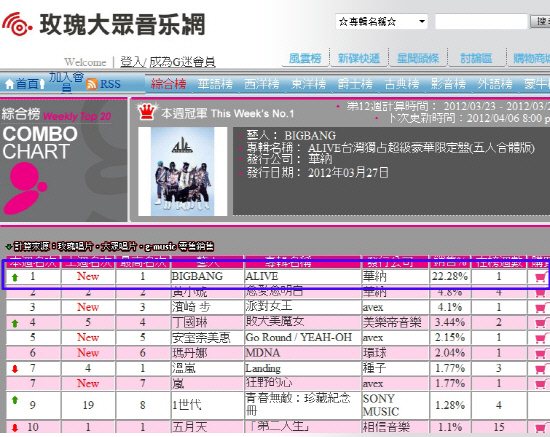550x437 pixels.
Task: Click 溫嵐 artist name
Action: click(x=184, y=368)
